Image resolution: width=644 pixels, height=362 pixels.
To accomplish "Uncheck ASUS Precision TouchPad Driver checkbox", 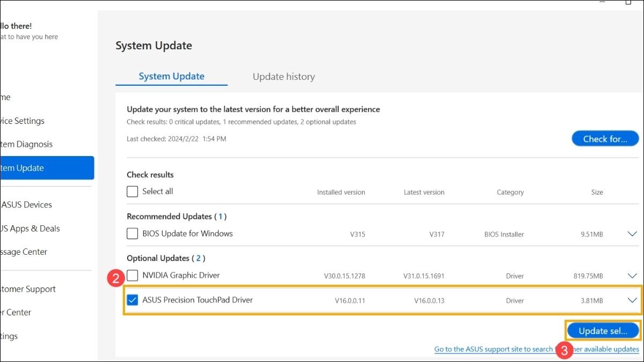I will click(x=133, y=300).
